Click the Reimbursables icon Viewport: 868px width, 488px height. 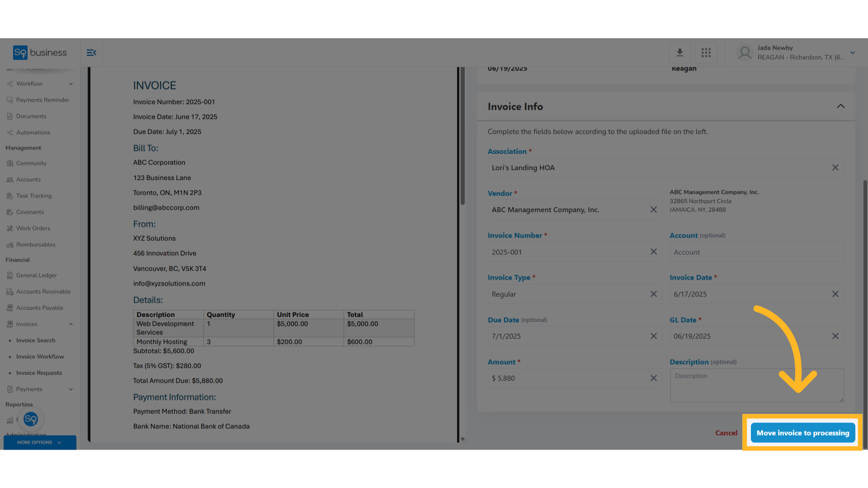(x=10, y=244)
